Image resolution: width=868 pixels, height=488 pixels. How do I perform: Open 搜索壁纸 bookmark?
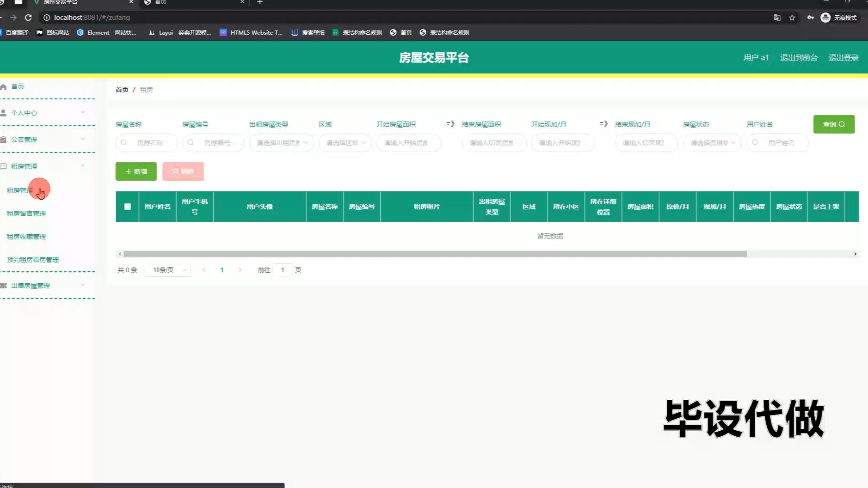click(x=308, y=32)
